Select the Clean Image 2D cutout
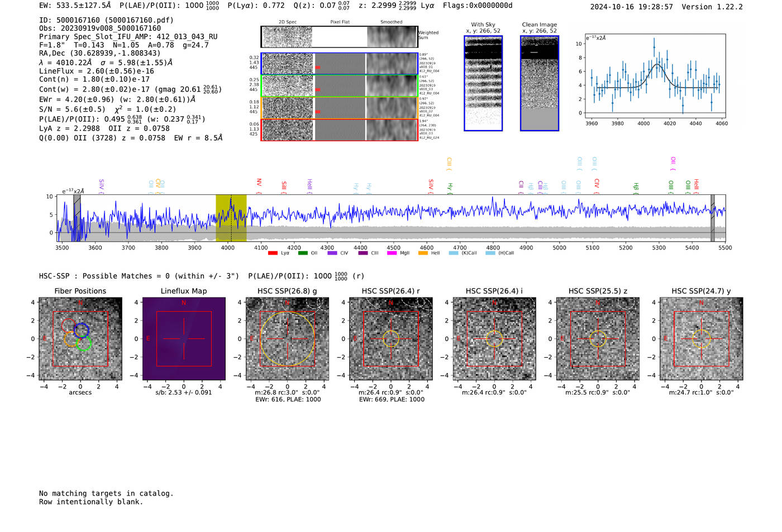The height and width of the screenshot is (532, 782). [x=540, y=83]
